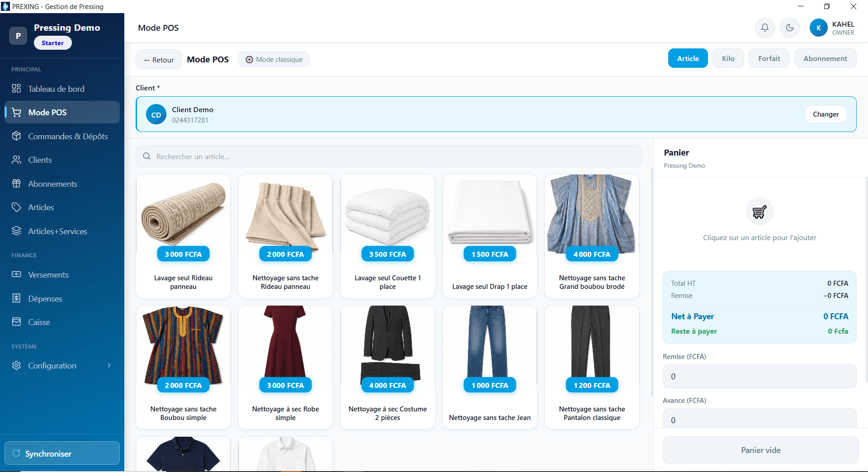Click the Client Demo CD avatar

(x=156, y=115)
